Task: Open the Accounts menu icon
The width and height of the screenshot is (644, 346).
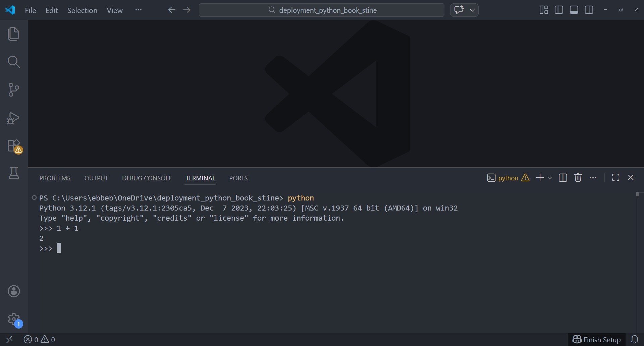Action: [14, 291]
